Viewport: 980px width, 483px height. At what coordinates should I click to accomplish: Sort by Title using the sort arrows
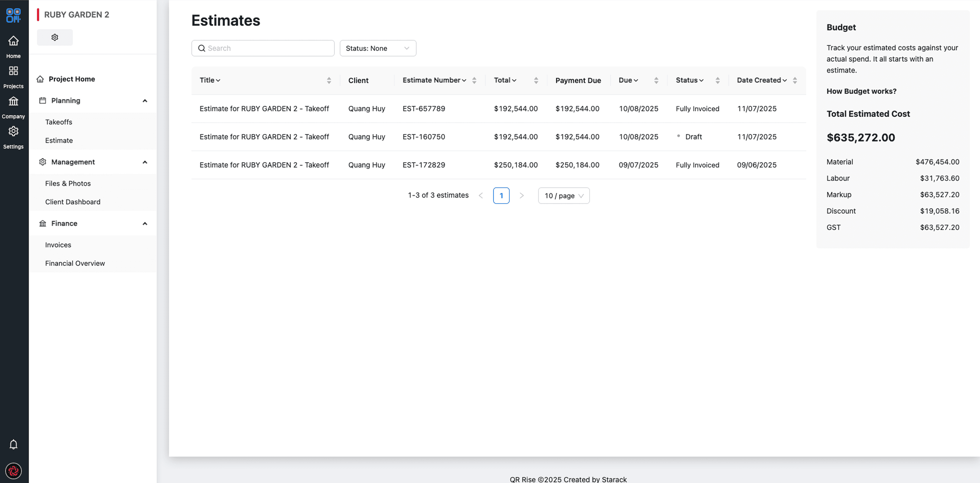[x=329, y=80]
